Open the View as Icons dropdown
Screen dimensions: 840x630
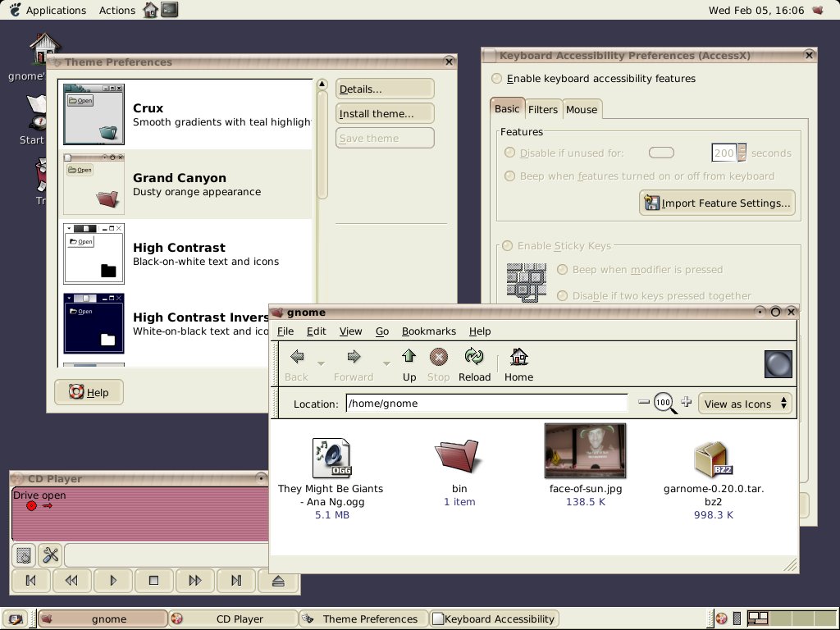(x=745, y=404)
